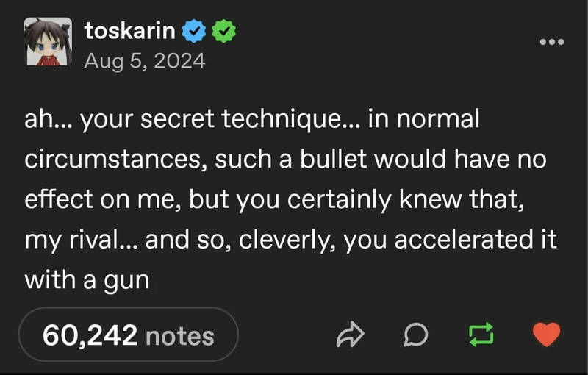Image resolution: width=588 pixels, height=375 pixels.
Task: Click the words "in normal" on first line
Action: (424, 119)
